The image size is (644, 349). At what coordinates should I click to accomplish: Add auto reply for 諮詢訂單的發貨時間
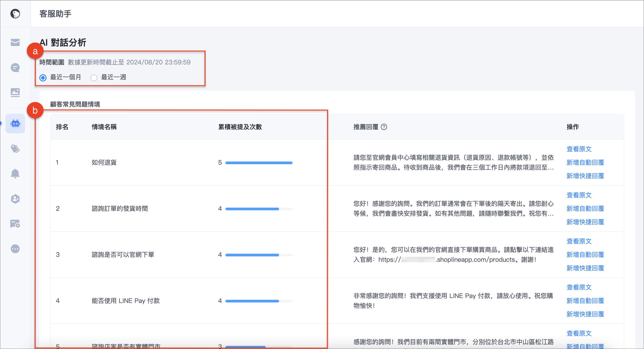[x=585, y=209]
